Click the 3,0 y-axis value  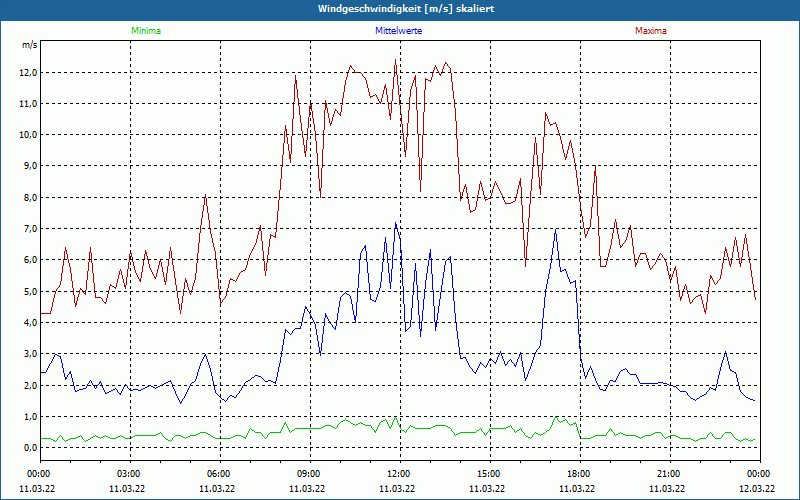(30, 354)
